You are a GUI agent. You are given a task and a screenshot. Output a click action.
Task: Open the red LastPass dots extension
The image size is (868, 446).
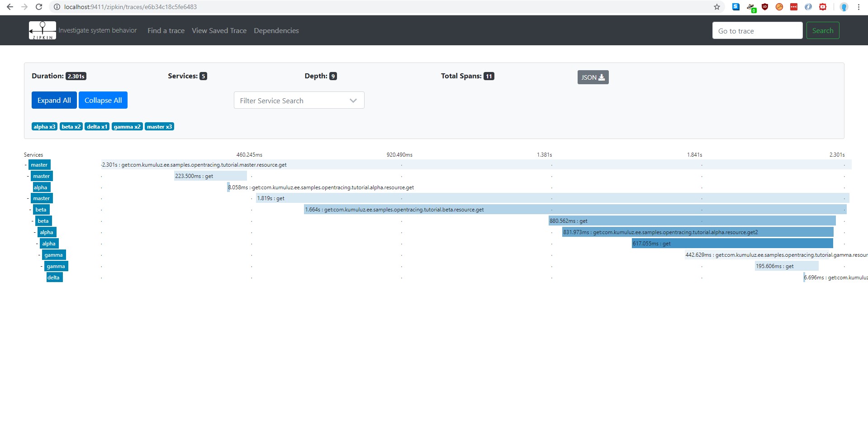click(794, 7)
